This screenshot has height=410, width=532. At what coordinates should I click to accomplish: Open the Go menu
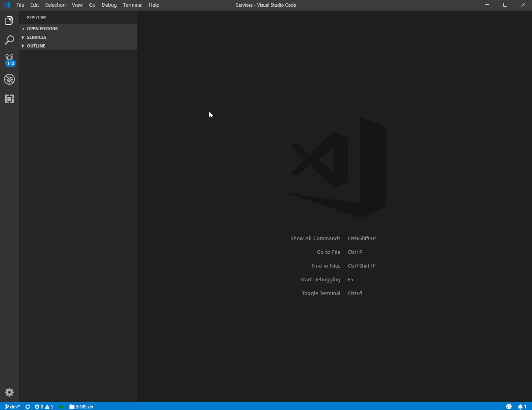click(92, 5)
